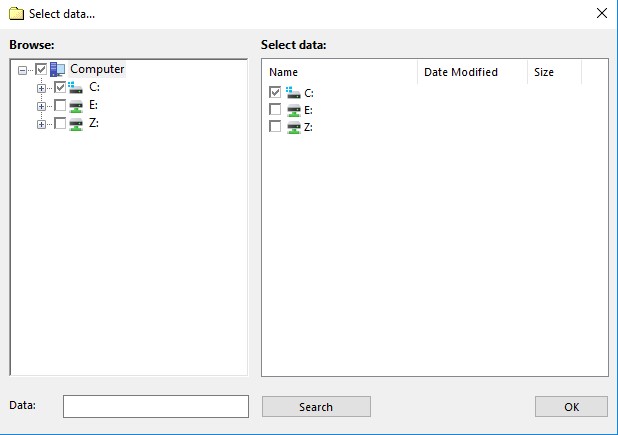The image size is (618, 435).
Task: Click the C: drive icon in Select data list
Action: click(294, 92)
